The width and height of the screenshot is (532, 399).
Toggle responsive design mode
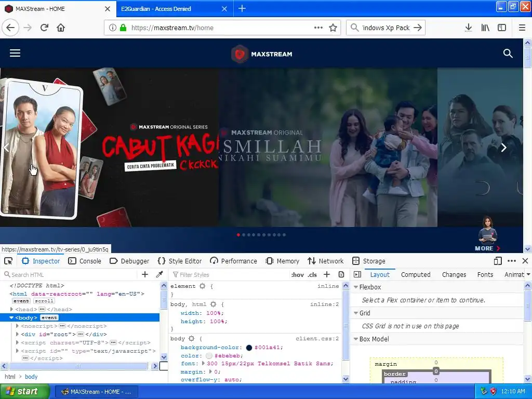coord(498,261)
